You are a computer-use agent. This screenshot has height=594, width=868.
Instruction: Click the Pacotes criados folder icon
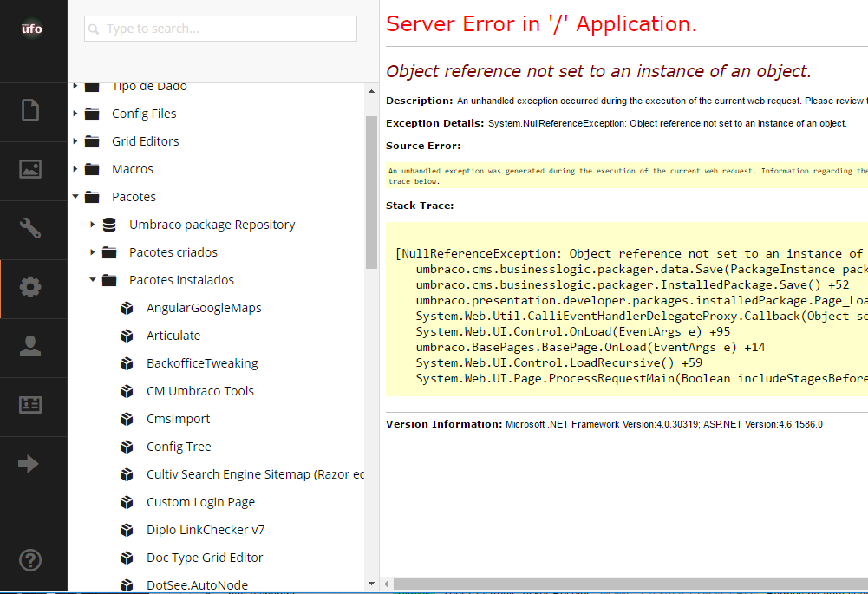click(109, 252)
